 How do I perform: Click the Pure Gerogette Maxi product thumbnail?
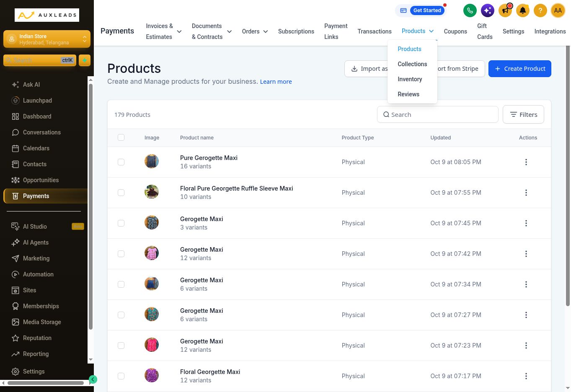[x=152, y=161]
